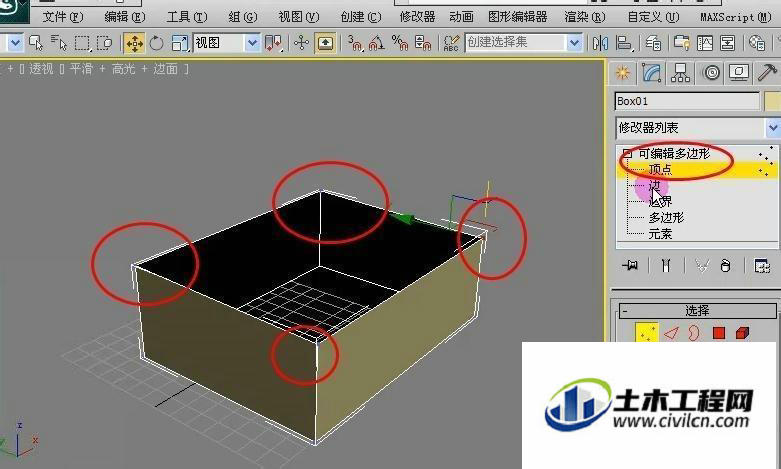Switch to the Modify command panel tab

pyautogui.click(x=651, y=73)
